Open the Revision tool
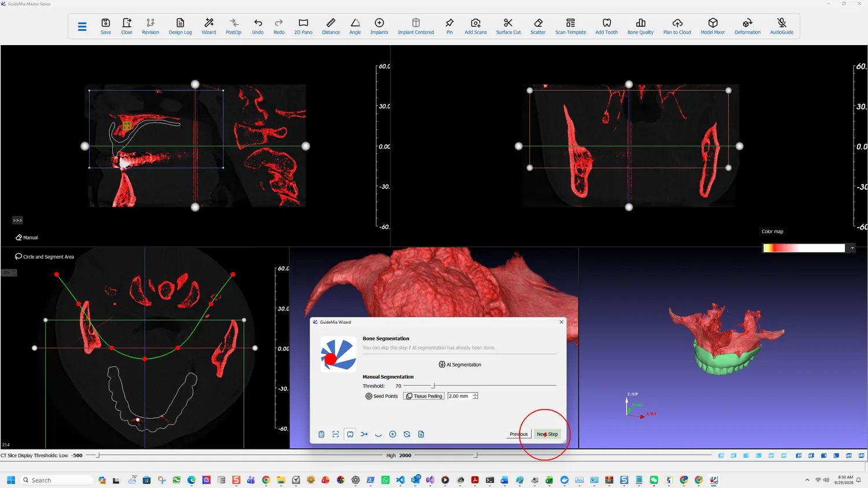The width and height of the screenshot is (868, 488). [150, 26]
